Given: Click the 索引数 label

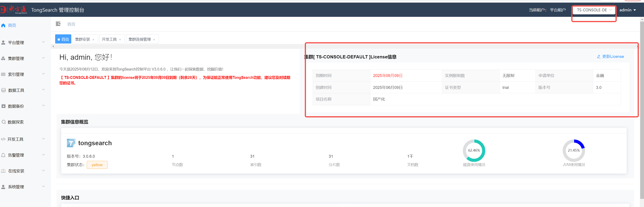Looking at the screenshot, I should click(x=256, y=165).
